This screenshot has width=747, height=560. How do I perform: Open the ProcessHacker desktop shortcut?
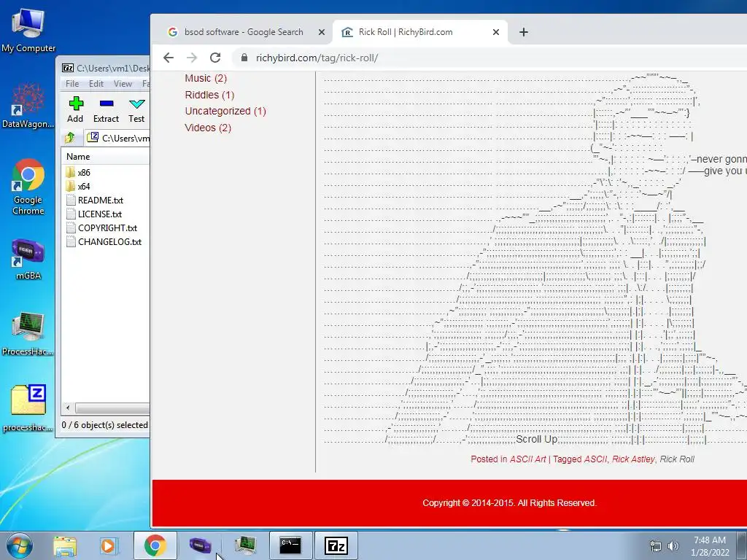click(28, 333)
